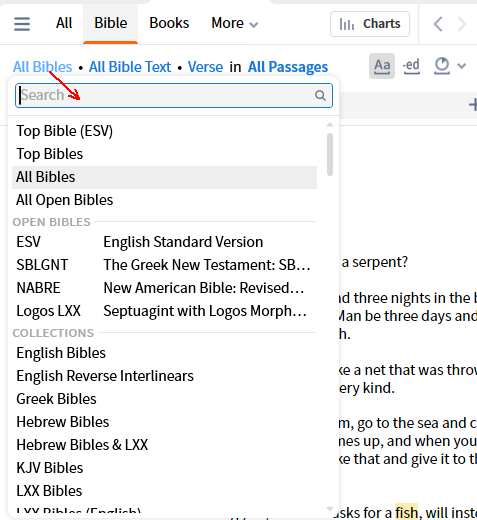Viewport: 477px width, 520px height.
Task: Focus the resource Search input field
Action: coord(174,95)
